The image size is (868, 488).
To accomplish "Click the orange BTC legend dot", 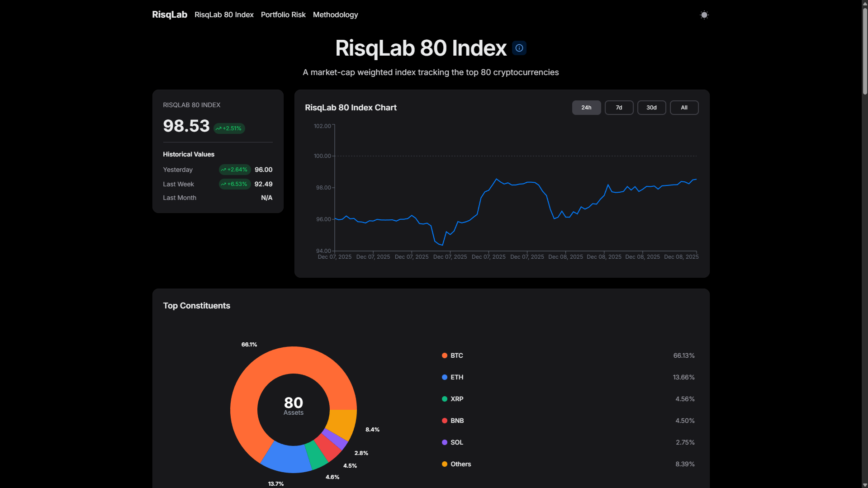I will (x=445, y=355).
